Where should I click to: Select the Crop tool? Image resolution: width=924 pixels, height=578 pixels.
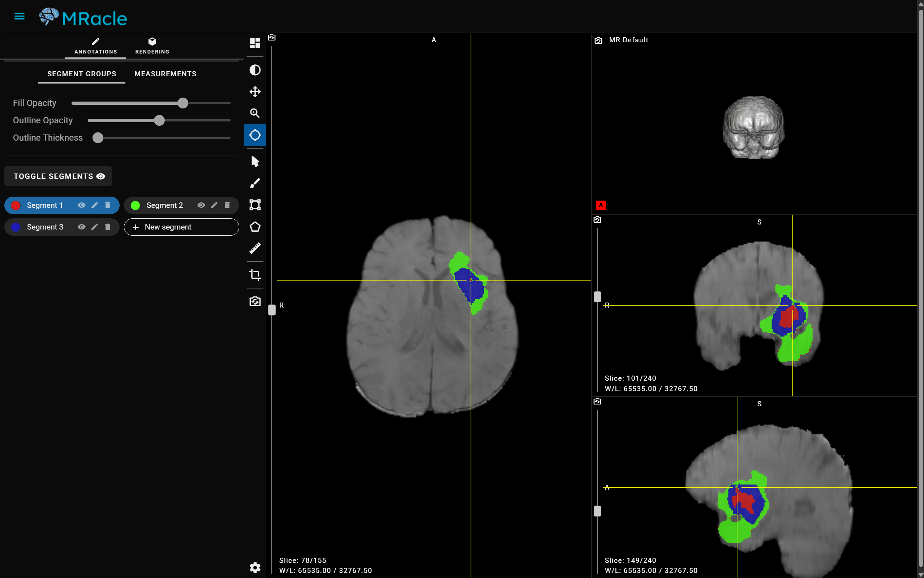[x=255, y=275]
